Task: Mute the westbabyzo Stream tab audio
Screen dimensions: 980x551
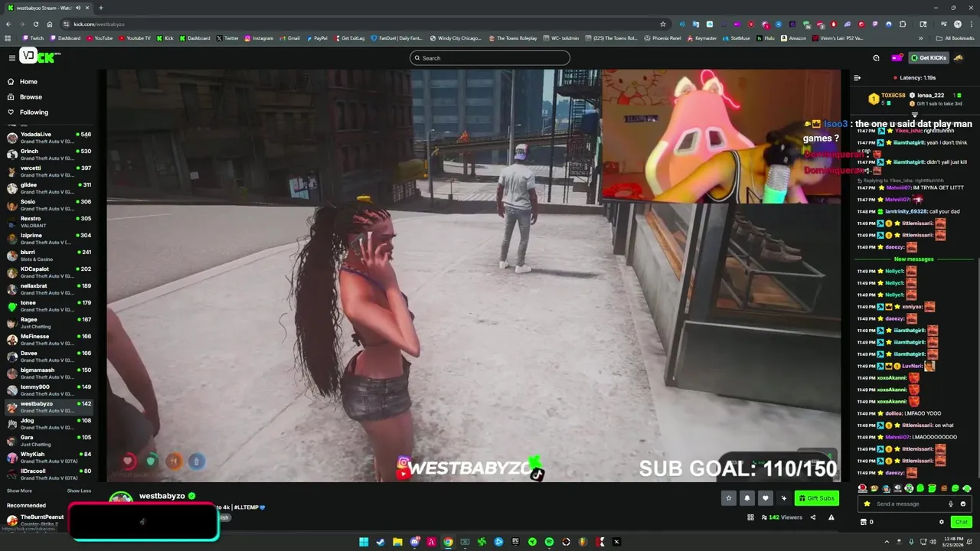Action: pos(79,8)
